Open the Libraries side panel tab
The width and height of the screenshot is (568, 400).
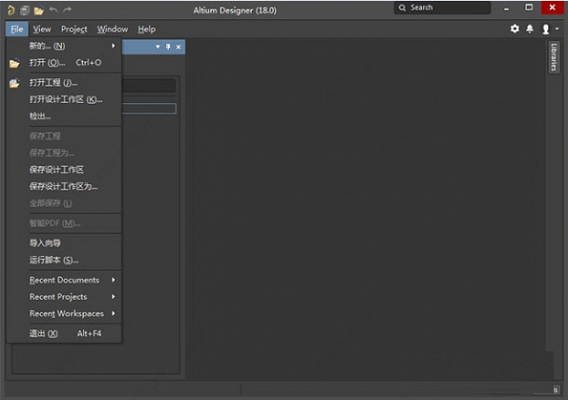click(554, 57)
